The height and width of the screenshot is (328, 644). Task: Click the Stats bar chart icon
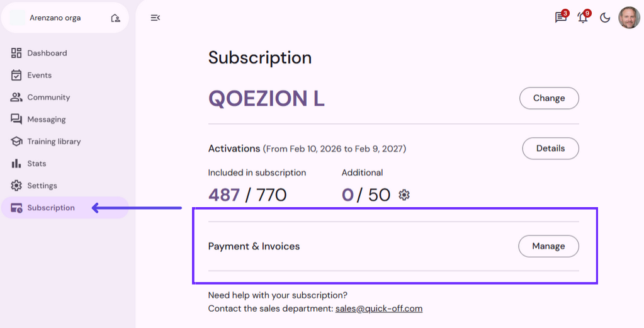click(x=16, y=164)
